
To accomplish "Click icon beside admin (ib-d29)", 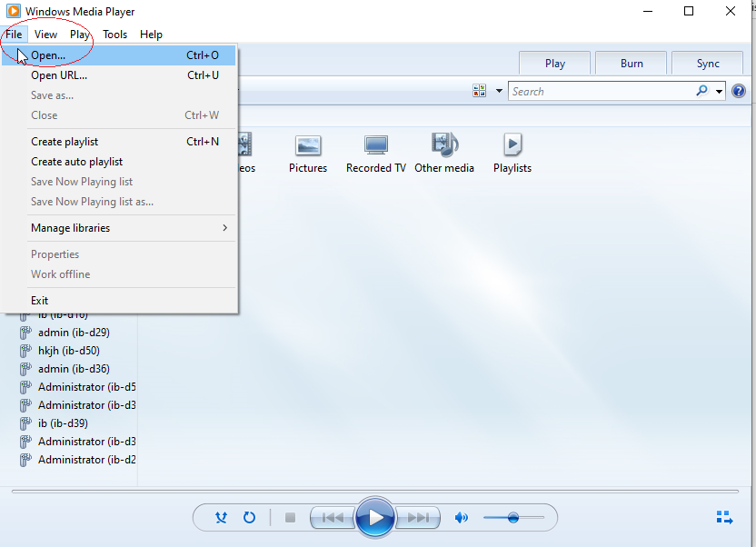I will (25, 333).
